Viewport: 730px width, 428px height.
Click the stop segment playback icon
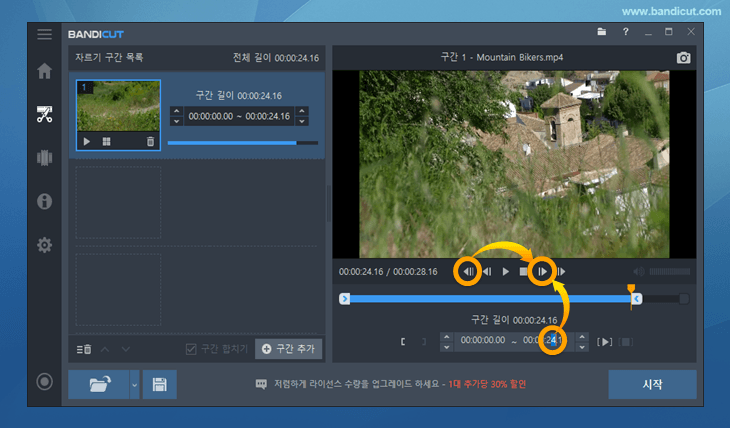pos(626,342)
